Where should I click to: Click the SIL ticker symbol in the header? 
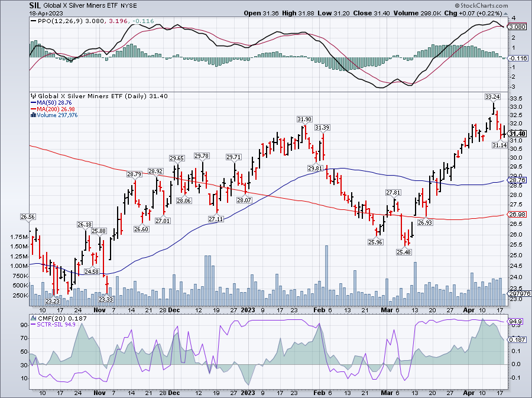coord(35,5)
